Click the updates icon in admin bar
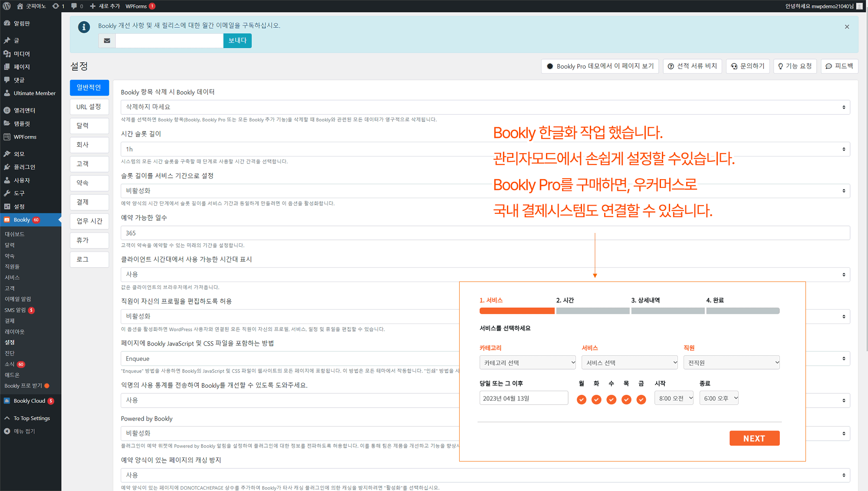The height and width of the screenshot is (491, 868). coord(56,6)
